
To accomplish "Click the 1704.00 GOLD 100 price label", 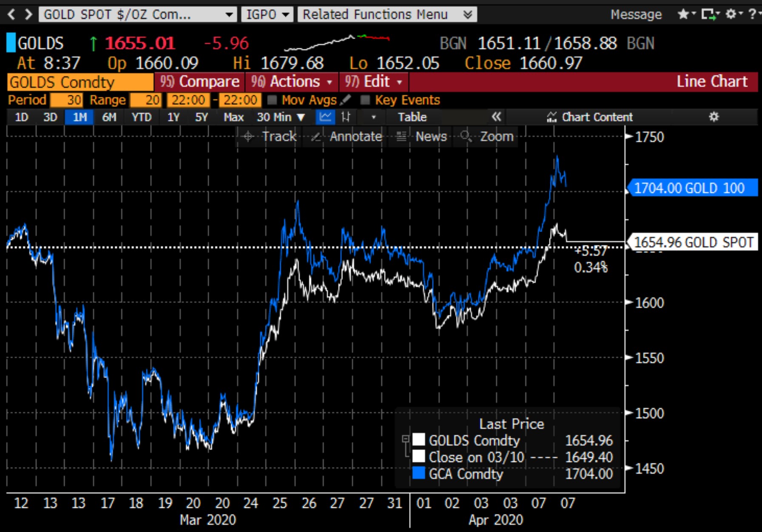I will point(692,188).
